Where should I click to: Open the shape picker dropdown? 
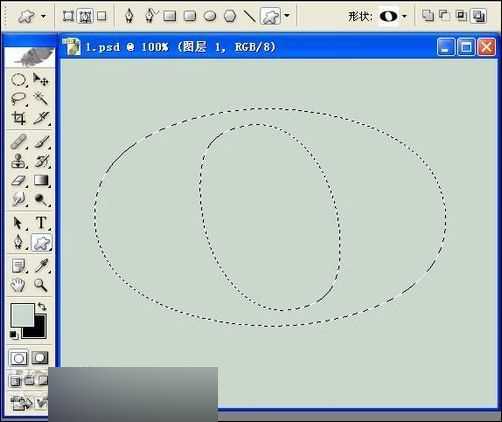click(405, 16)
